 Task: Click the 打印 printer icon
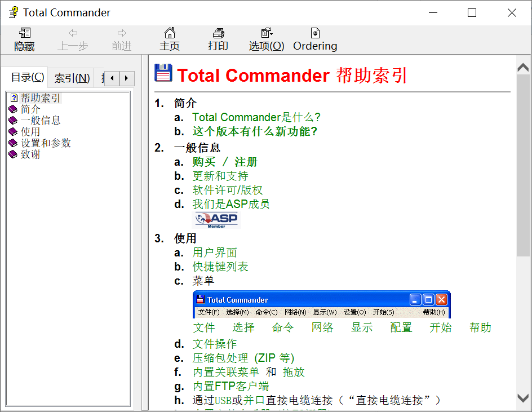click(x=218, y=39)
